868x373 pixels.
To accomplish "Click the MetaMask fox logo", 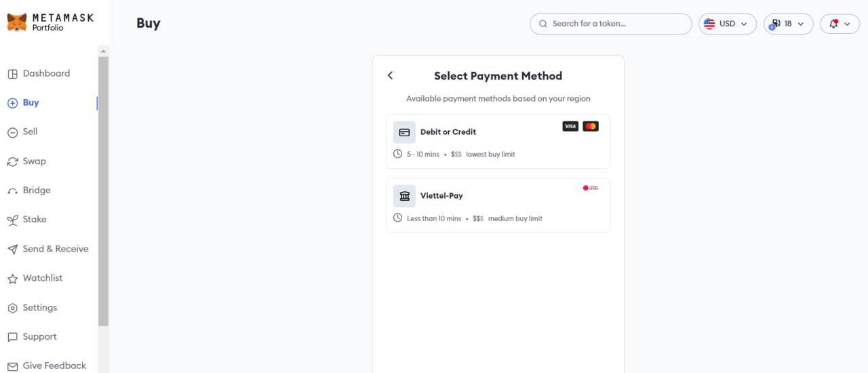I will [x=17, y=22].
